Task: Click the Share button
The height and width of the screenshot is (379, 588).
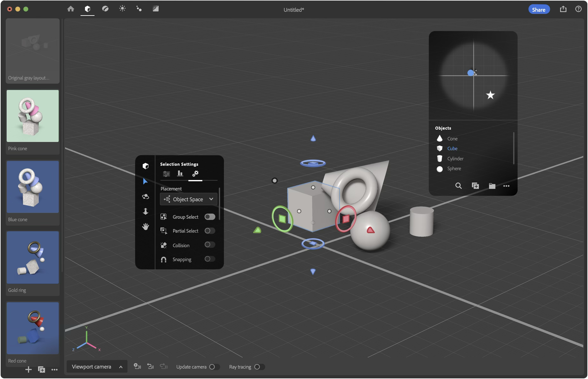Action: tap(539, 10)
